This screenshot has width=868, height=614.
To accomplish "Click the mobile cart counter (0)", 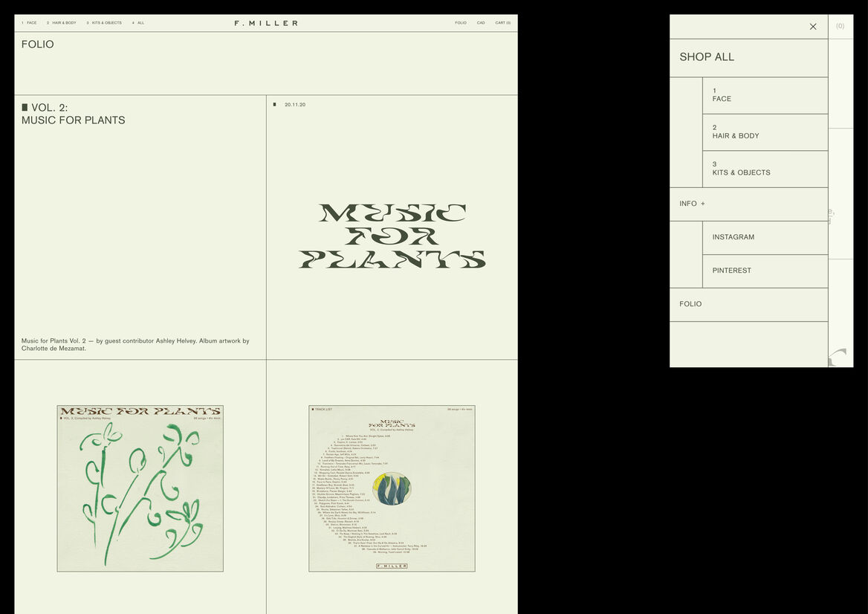I will click(x=840, y=26).
